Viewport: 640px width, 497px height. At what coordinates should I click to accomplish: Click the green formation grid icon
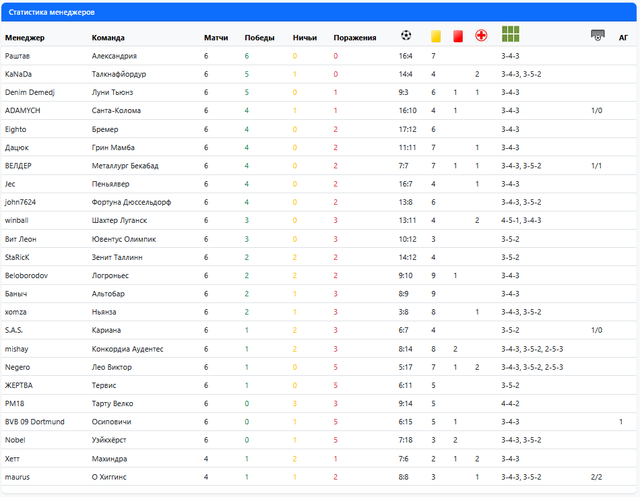[x=511, y=33]
